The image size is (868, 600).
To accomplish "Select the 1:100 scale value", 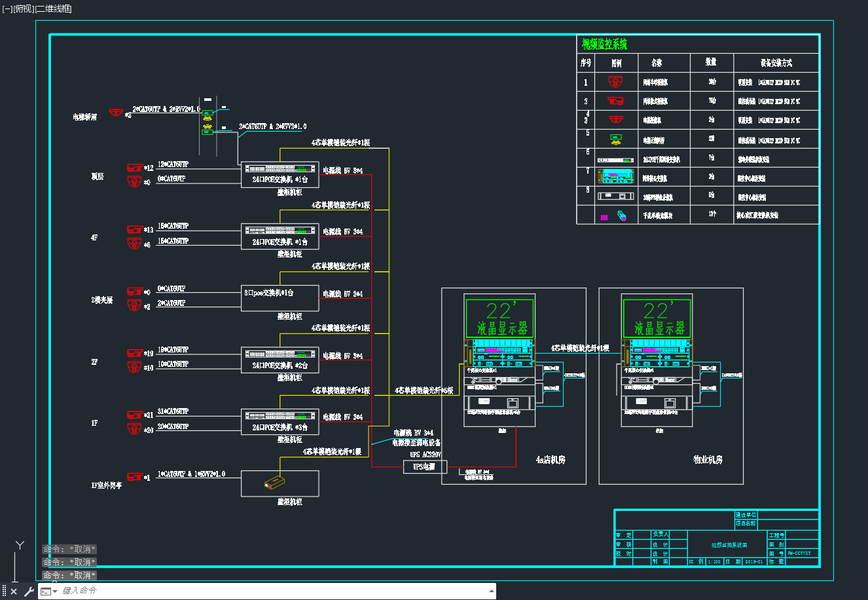I will (x=714, y=562).
